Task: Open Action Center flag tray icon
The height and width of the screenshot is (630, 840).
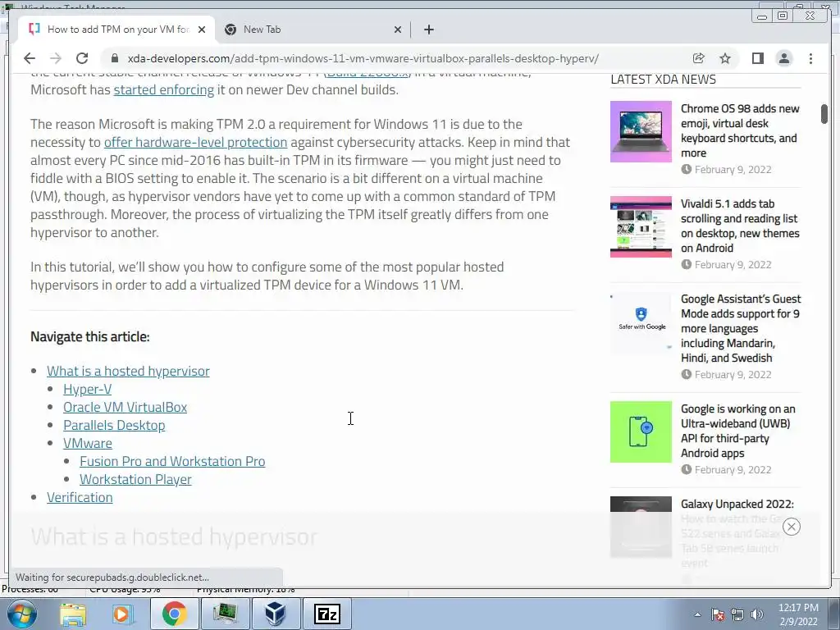Action: 717,614
